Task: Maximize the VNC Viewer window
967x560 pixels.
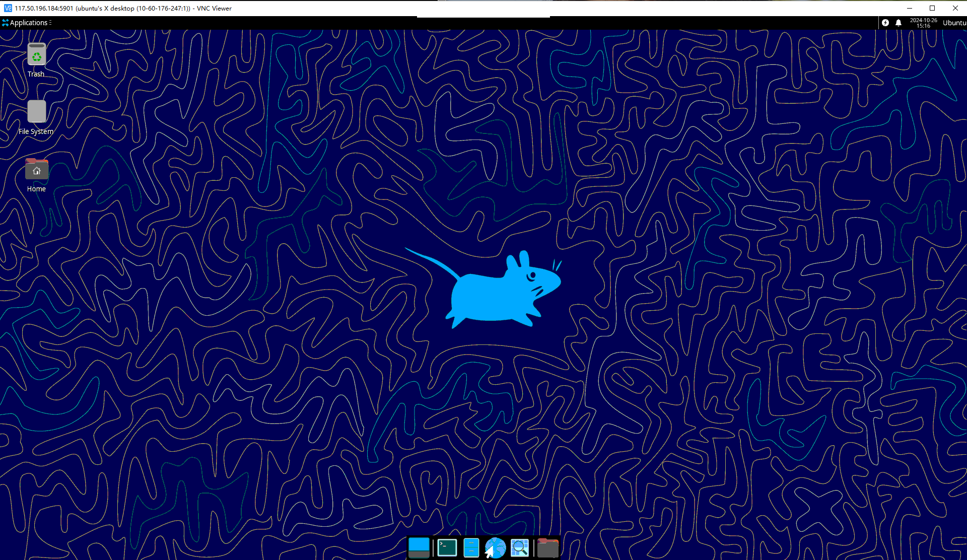Action: pyautogui.click(x=932, y=8)
